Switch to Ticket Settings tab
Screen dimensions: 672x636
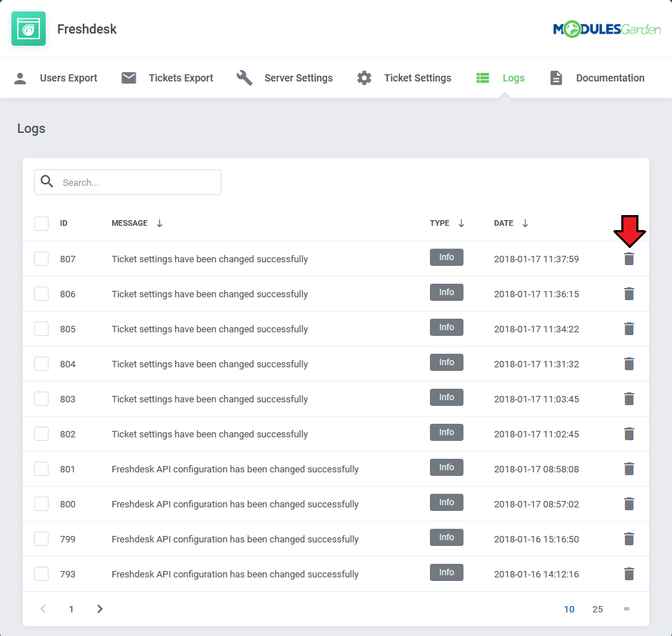pos(404,78)
